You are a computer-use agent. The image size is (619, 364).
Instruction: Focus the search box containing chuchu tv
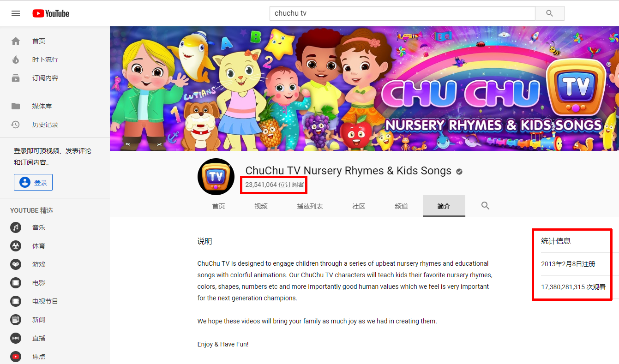point(402,13)
